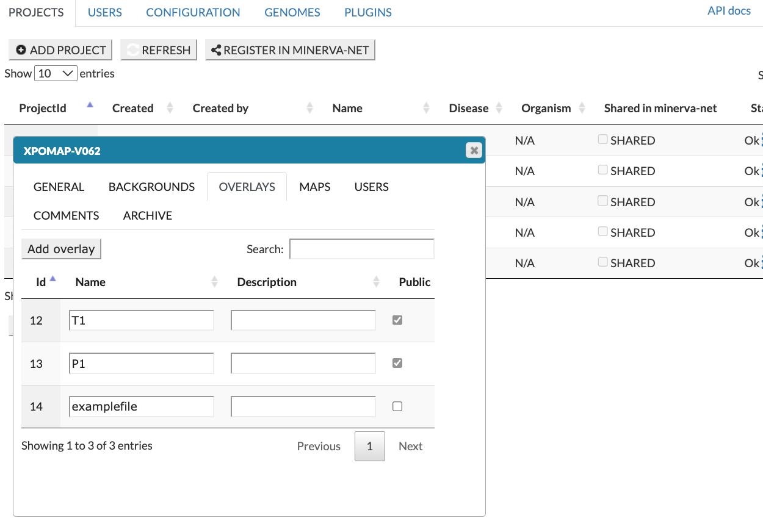
Task: Switch to the Backgrounds tab
Action: [x=151, y=187]
